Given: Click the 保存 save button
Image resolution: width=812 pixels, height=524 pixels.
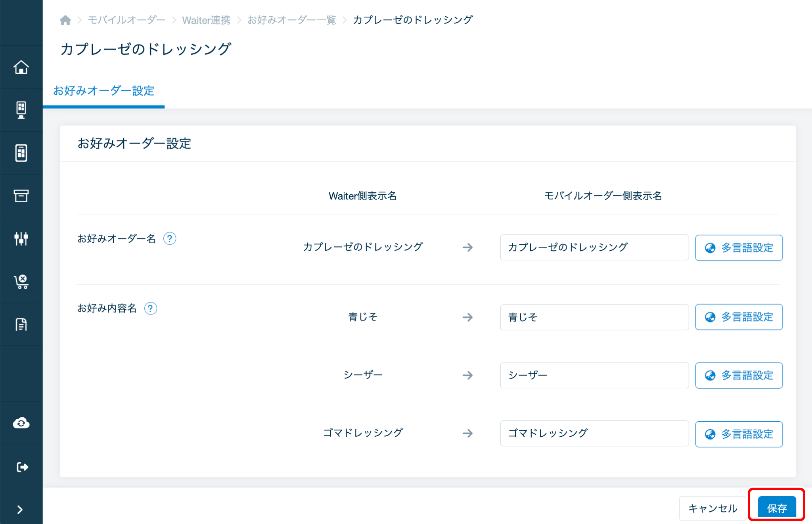Looking at the screenshot, I should pos(776,508).
